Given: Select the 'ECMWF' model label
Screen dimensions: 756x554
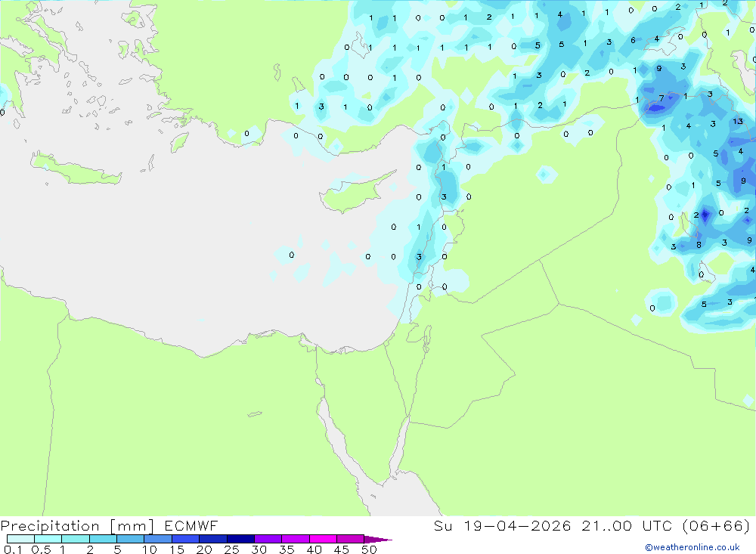Looking at the screenshot, I should click(x=191, y=525).
